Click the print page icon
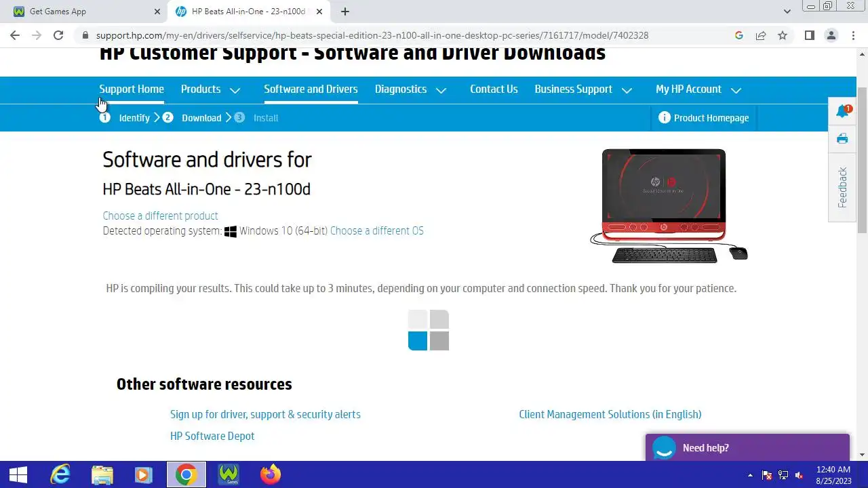 point(842,139)
